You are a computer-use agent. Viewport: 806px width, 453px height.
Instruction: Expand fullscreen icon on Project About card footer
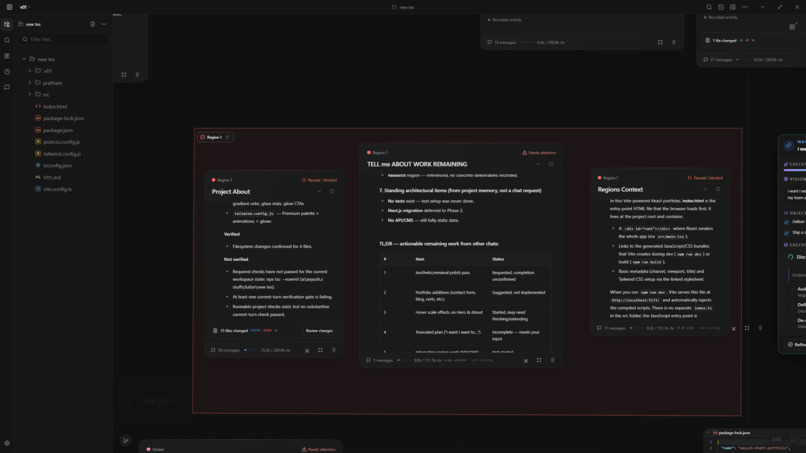pyautogui.click(x=320, y=350)
